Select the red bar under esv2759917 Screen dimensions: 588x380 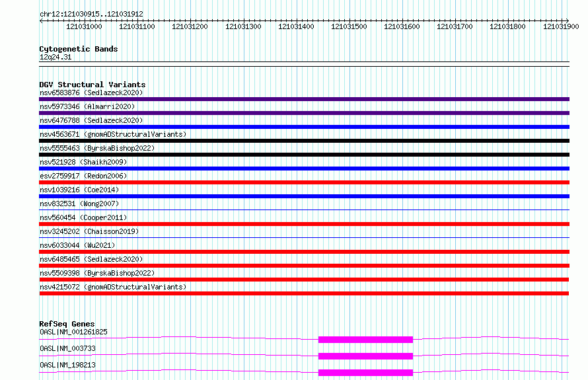(304, 182)
